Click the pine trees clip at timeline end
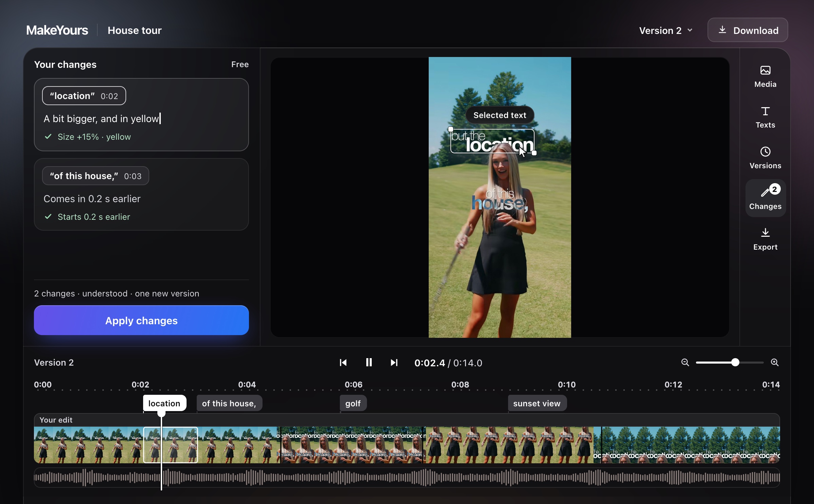 (x=691, y=445)
